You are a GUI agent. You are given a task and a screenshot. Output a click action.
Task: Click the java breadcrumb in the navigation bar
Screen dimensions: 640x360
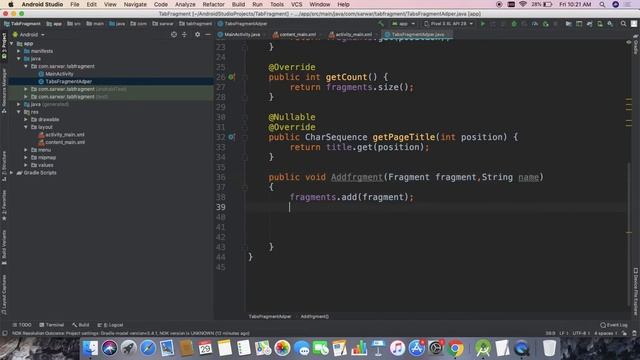click(x=117, y=24)
